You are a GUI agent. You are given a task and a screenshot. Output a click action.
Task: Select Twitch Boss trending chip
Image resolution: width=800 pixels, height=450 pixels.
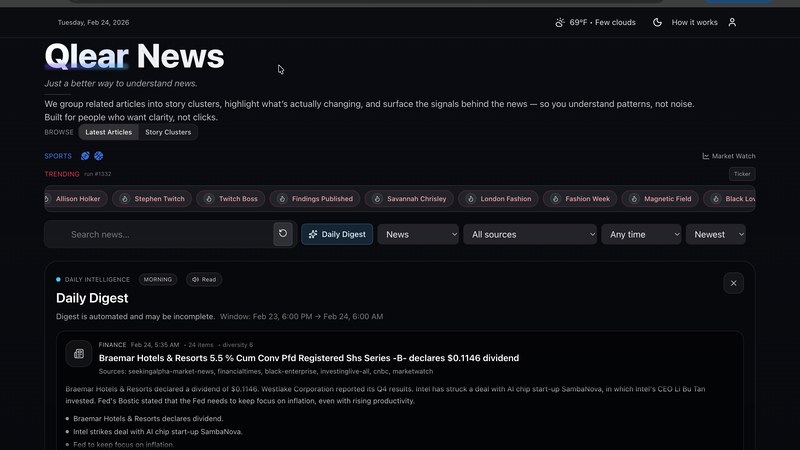[x=231, y=199]
